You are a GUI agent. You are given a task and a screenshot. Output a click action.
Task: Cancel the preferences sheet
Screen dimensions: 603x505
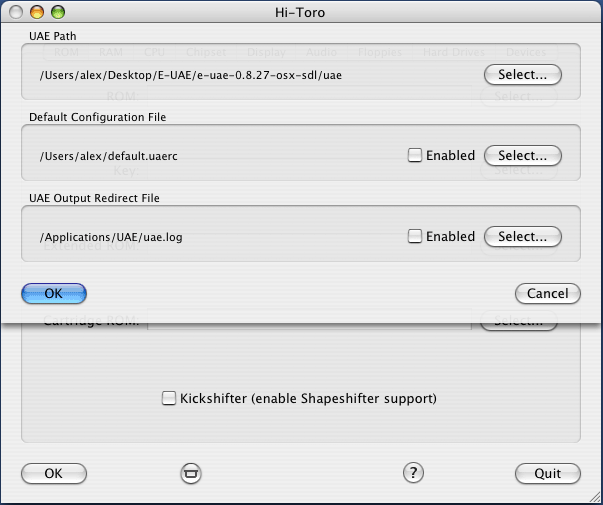click(x=548, y=293)
